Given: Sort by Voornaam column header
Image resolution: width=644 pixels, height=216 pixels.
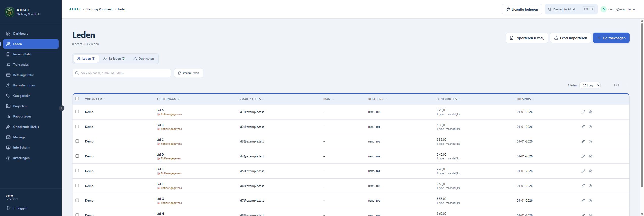Looking at the screenshot, I should coord(95,99).
